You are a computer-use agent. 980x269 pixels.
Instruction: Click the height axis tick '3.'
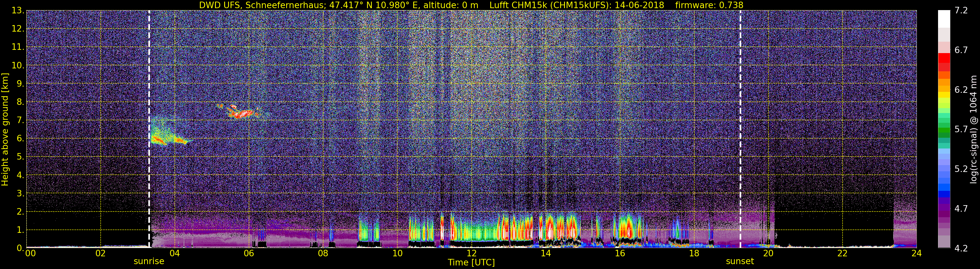pos(20,193)
